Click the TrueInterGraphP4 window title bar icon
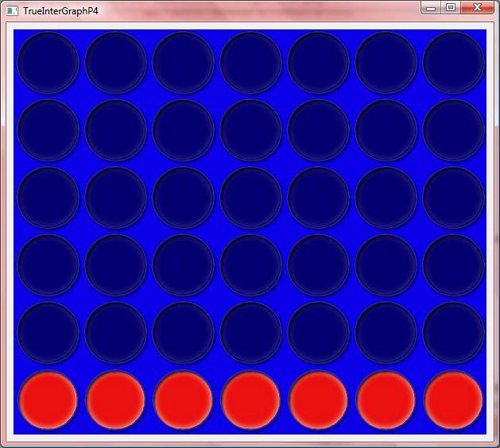 [12, 11]
